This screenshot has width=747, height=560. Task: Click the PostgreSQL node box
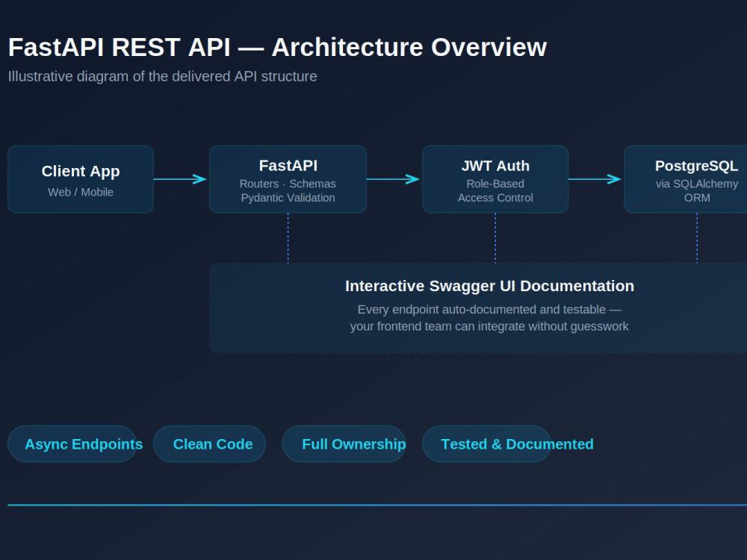(x=686, y=179)
